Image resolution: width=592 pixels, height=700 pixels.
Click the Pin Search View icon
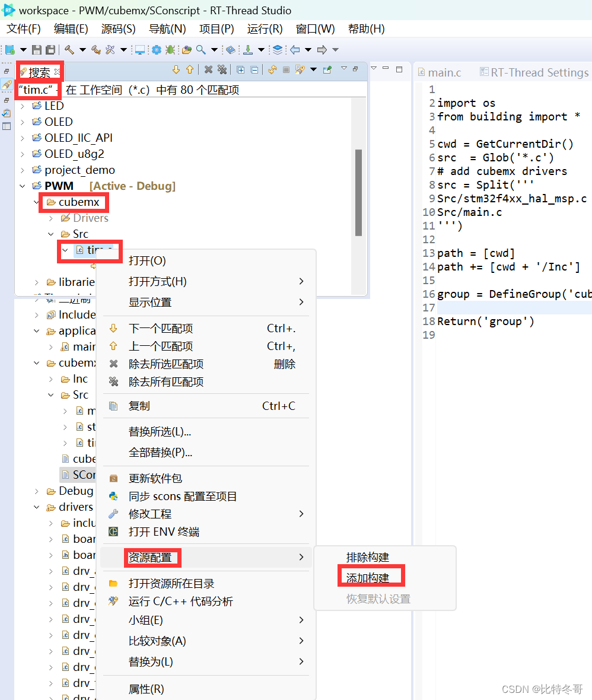pos(327,69)
